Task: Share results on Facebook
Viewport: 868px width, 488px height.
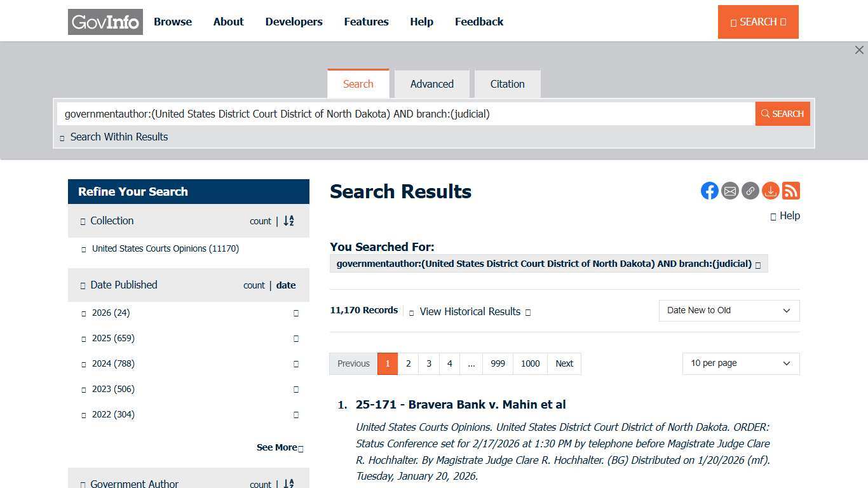Action: 709,191
